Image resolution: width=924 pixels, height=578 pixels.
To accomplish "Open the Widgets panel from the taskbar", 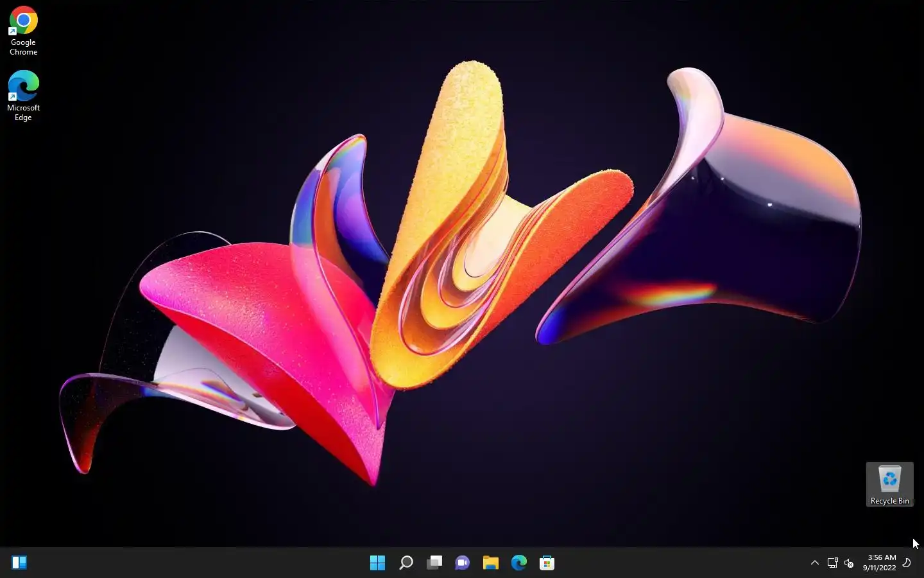I will [19, 563].
